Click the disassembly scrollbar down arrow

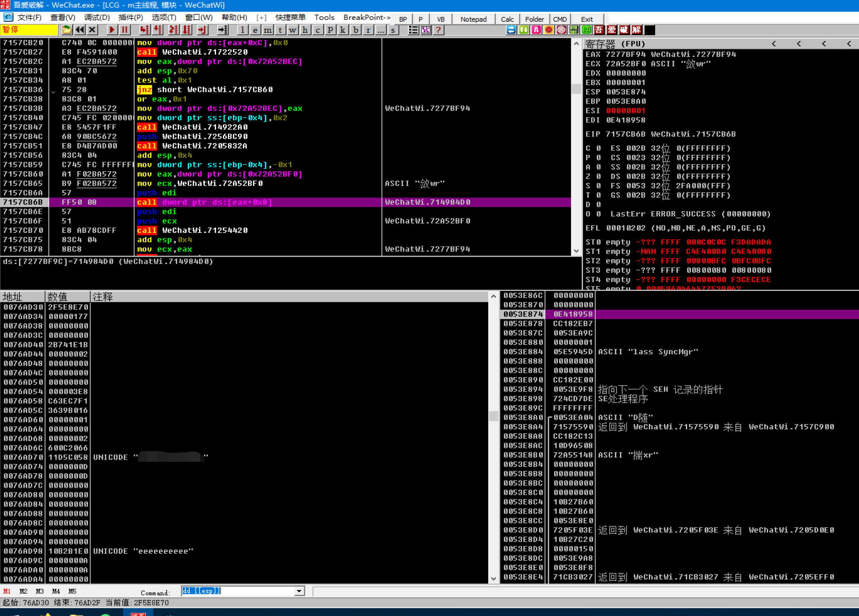coord(576,251)
